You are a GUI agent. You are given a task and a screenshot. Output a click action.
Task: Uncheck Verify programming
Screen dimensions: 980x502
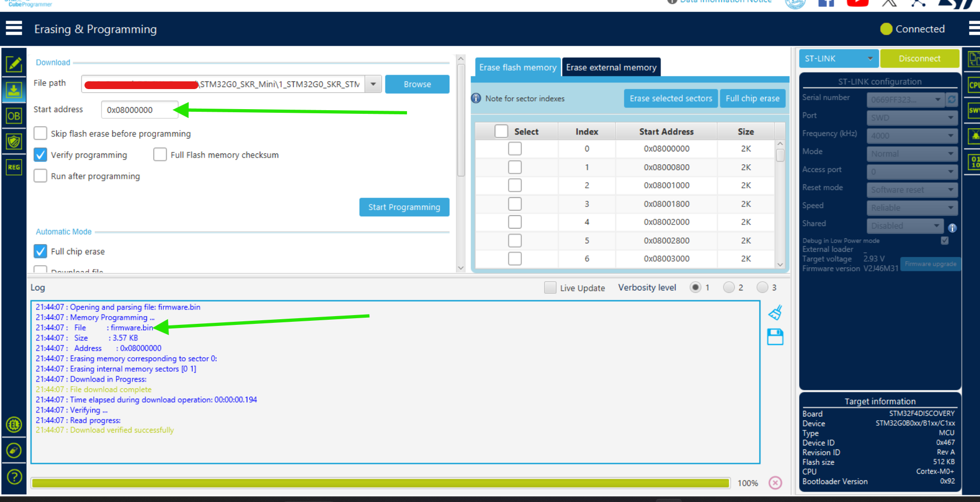coord(40,154)
